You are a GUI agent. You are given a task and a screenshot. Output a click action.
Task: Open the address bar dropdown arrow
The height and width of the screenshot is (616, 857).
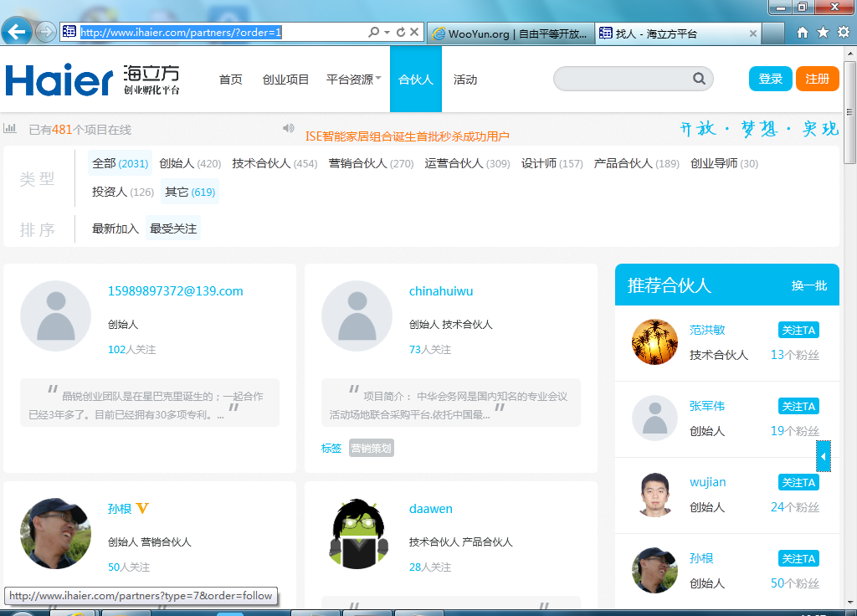pyautogui.click(x=387, y=33)
